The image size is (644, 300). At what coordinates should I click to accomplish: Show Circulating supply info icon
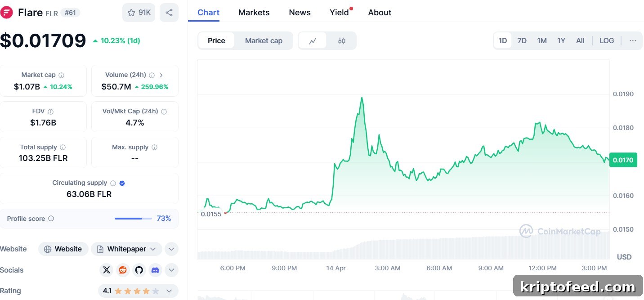[x=113, y=183]
